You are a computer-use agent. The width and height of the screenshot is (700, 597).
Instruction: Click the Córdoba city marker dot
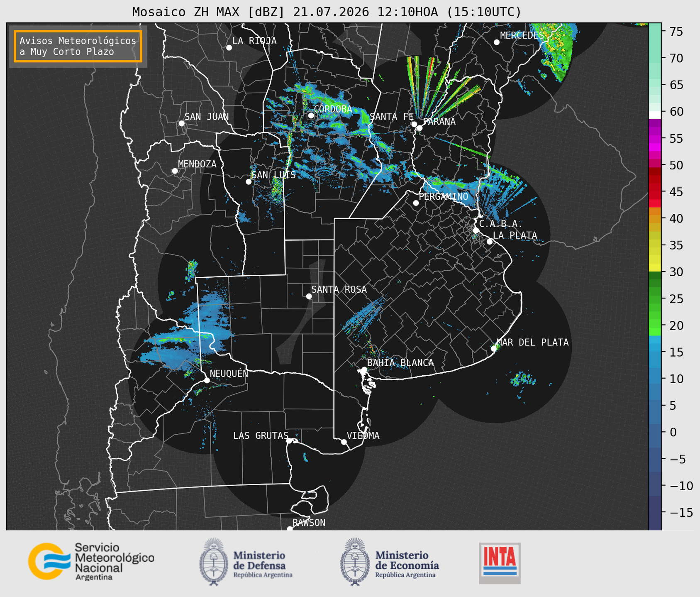pos(311,115)
